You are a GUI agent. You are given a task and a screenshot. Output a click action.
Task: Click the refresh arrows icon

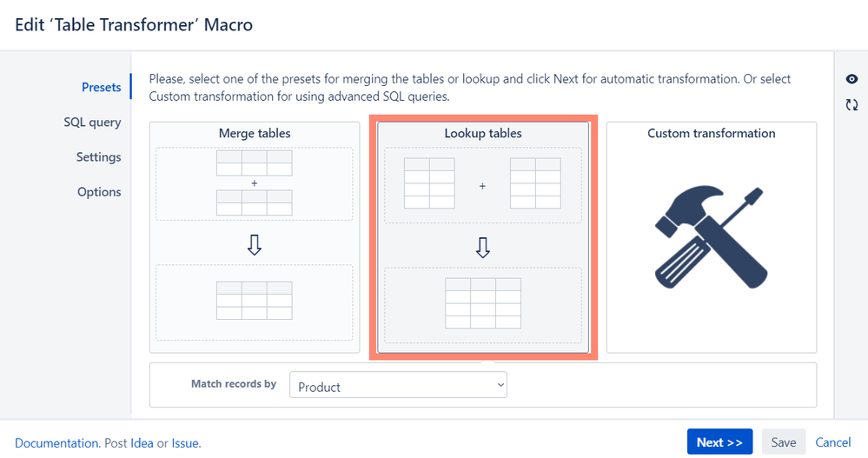pyautogui.click(x=851, y=104)
